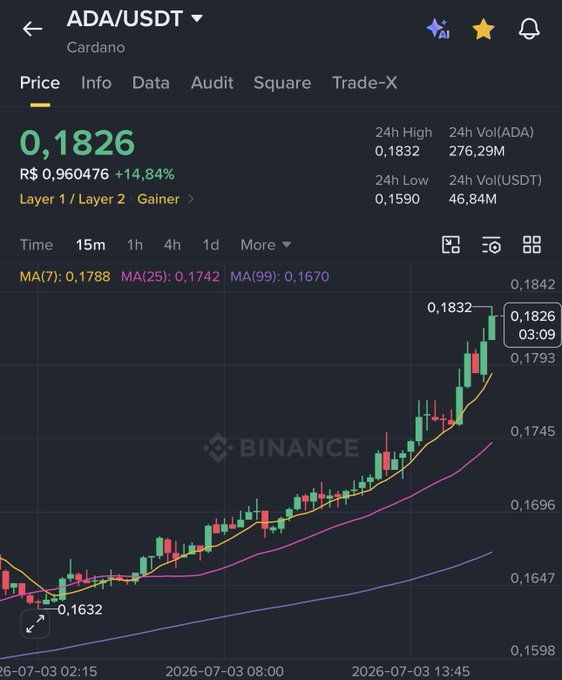
Task: Select the 1h chart interval
Action: [x=135, y=245]
